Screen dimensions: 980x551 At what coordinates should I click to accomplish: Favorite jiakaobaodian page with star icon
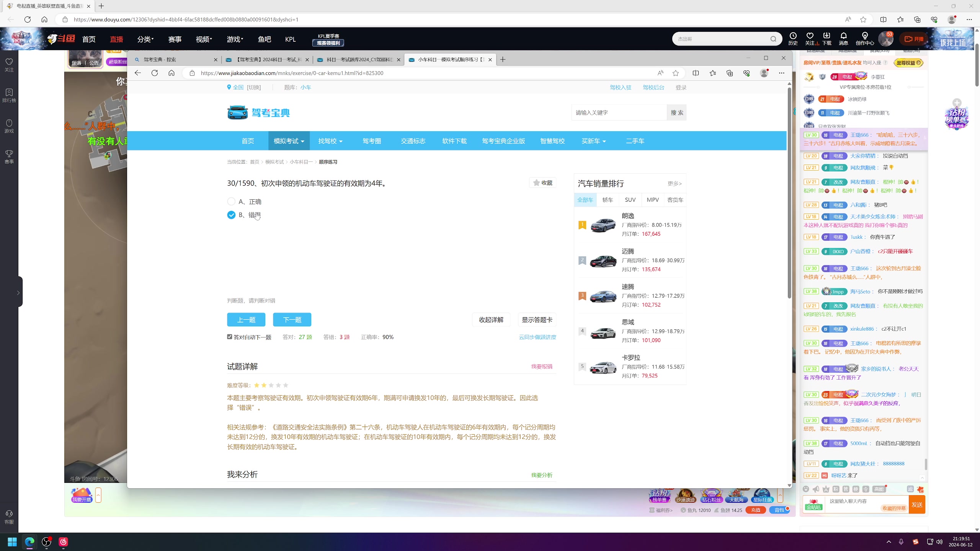[676, 73]
